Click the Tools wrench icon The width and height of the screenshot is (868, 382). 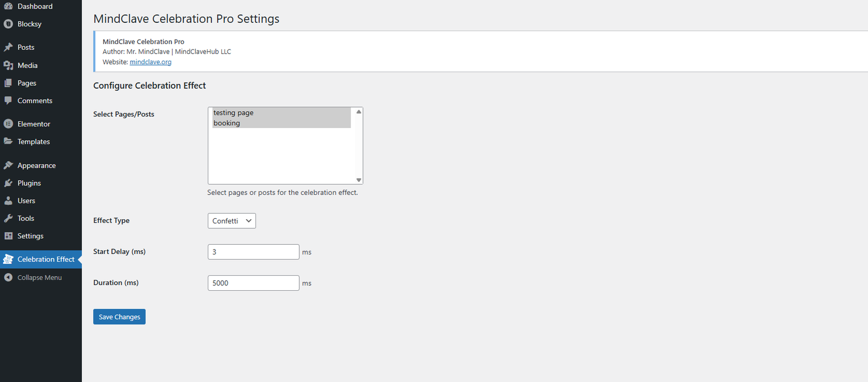tap(8, 218)
